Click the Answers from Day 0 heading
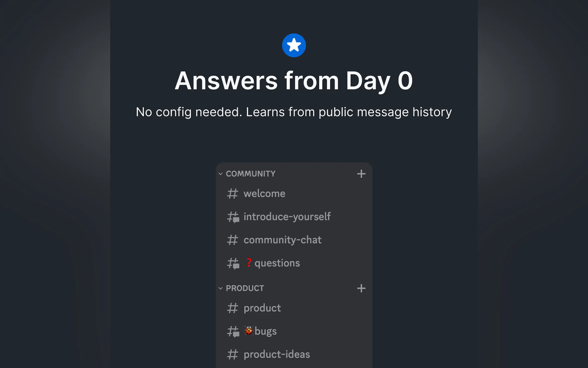 (294, 81)
